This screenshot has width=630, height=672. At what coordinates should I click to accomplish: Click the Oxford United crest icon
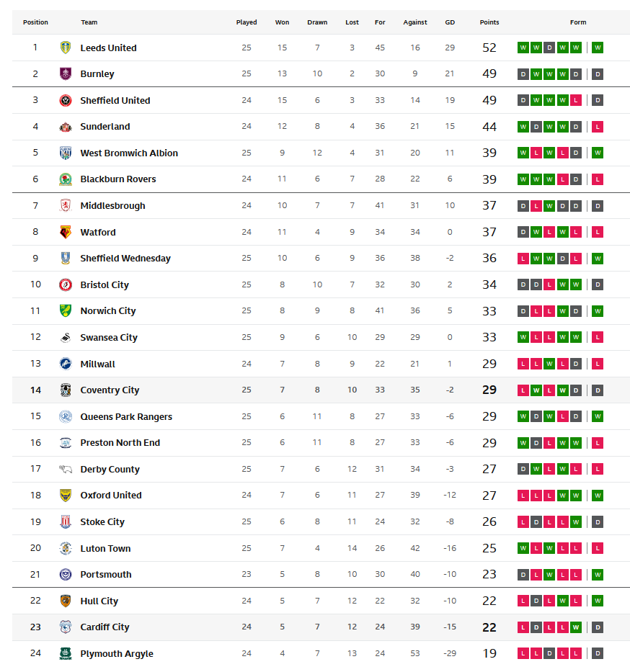click(66, 496)
